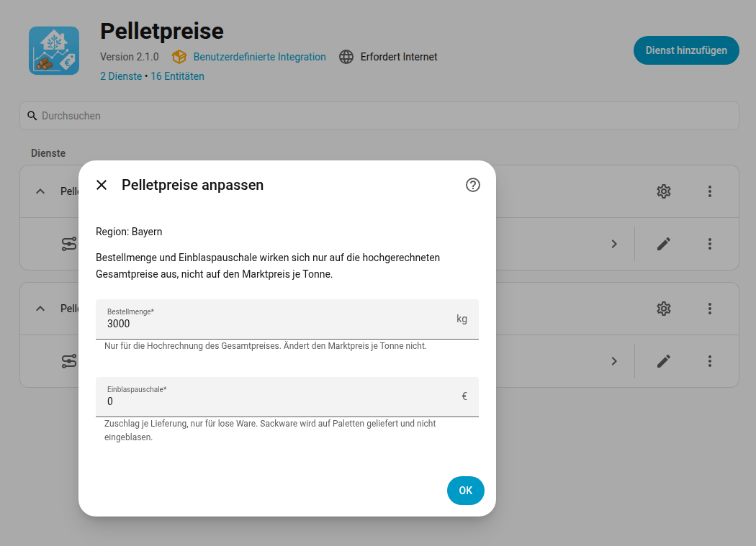The width and height of the screenshot is (756, 546).
Task: Open Benutzerdefinierte Integration link
Action: (x=259, y=57)
